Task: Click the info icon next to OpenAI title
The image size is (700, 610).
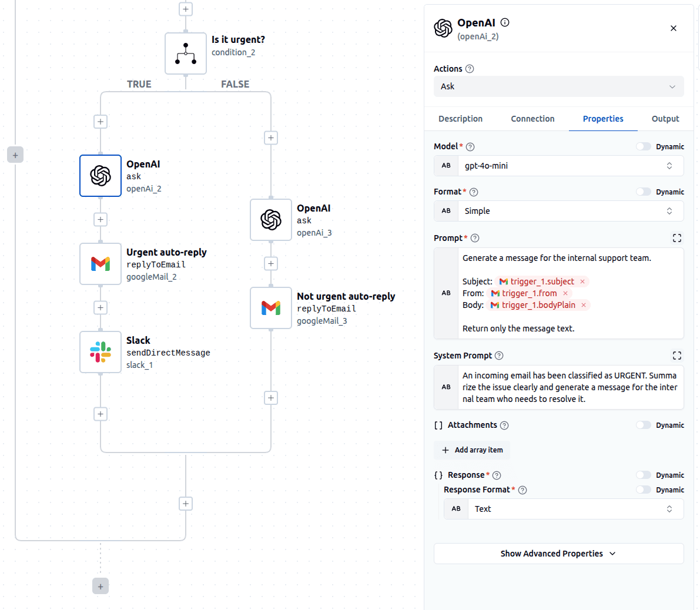Action: click(505, 22)
